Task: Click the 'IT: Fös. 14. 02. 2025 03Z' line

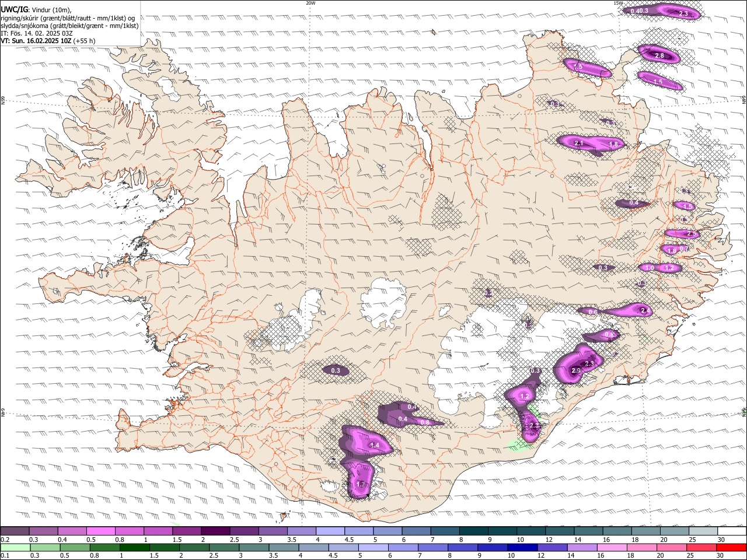Action: tap(36, 33)
